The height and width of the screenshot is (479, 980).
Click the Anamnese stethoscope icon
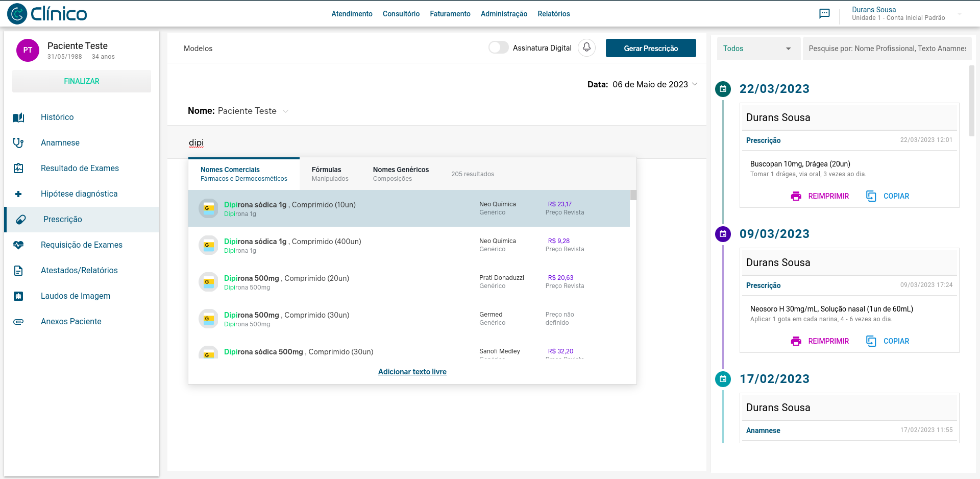click(18, 143)
